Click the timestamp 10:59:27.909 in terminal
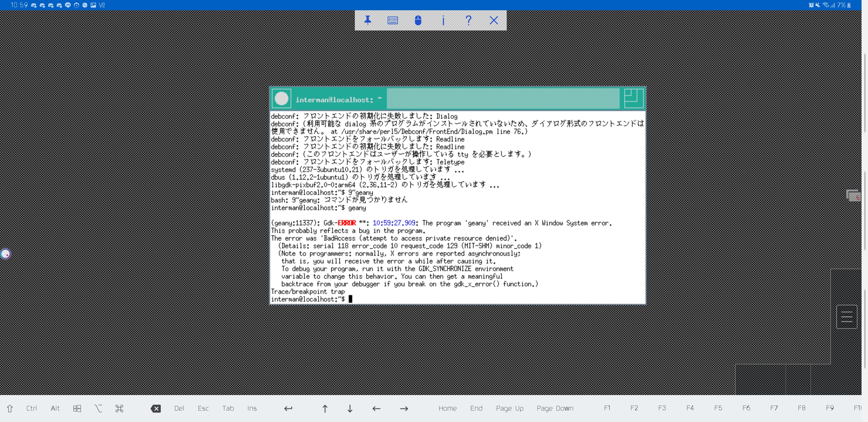Viewport: 868px width, 422px height. [x=394, y=223]
